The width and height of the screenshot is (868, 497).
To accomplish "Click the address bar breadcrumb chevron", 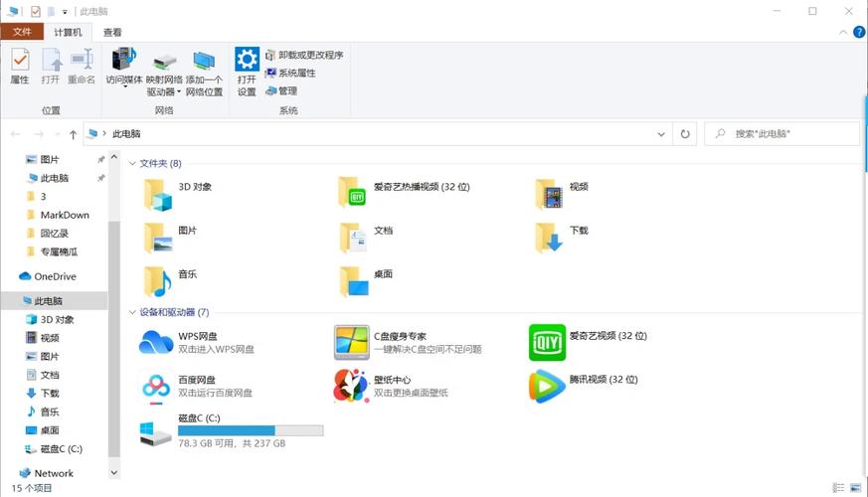I will pos(104,133).
